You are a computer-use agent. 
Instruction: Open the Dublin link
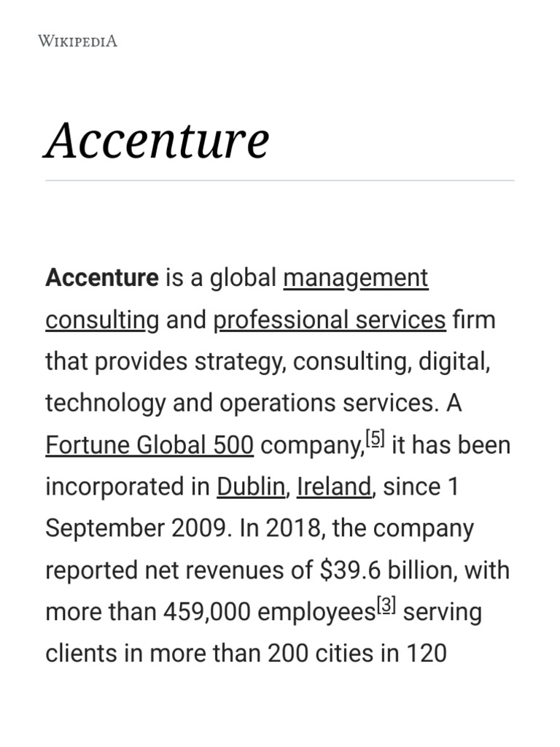(x=250, y=487)
